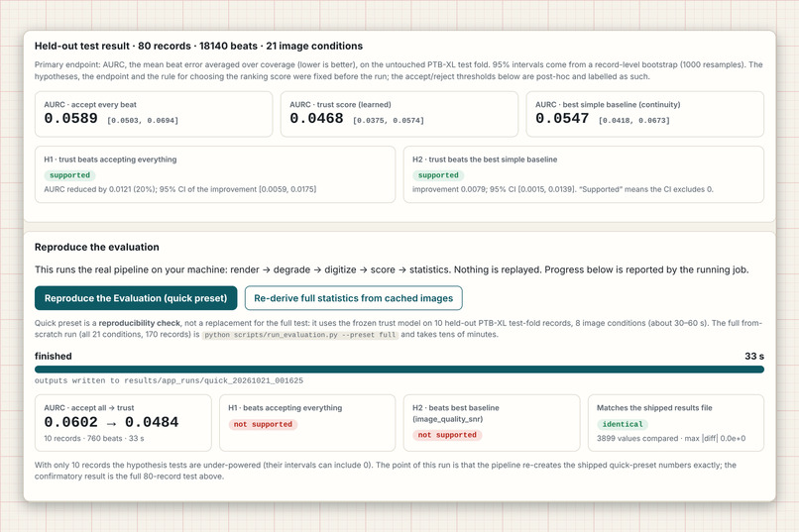Click the Reproduce the evaluation heading

[97, 247]
